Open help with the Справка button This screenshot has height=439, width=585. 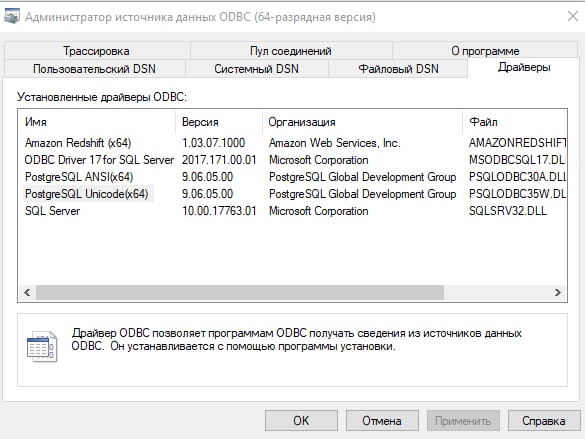544,421
